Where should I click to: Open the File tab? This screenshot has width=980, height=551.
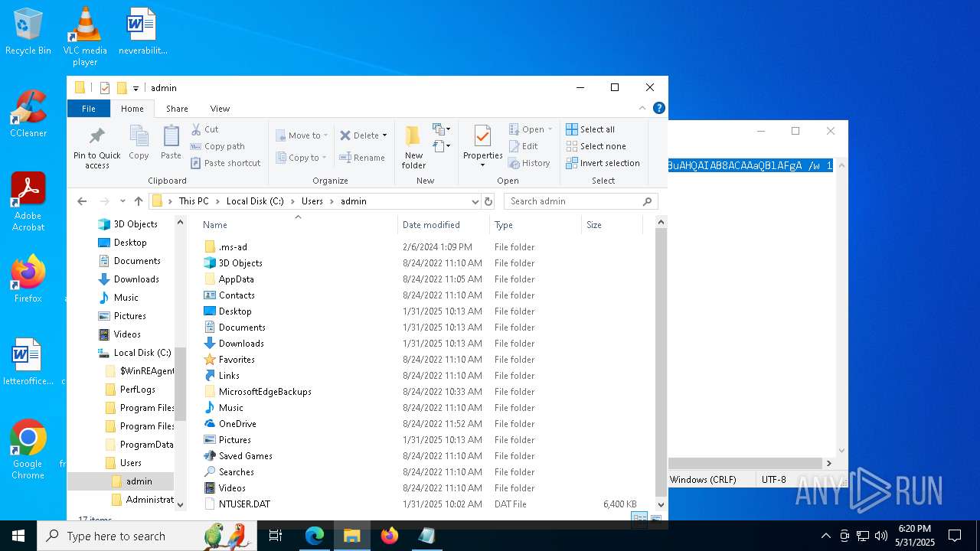[x=89, y=109]
